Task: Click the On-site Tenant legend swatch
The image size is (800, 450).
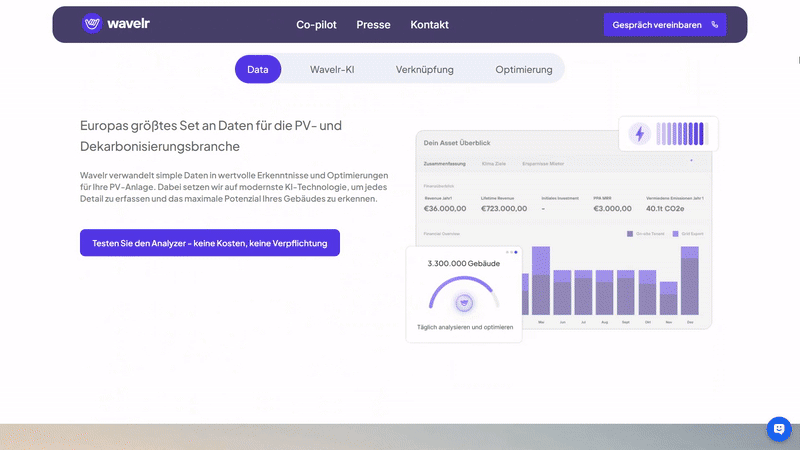Action: pos(630,234)
